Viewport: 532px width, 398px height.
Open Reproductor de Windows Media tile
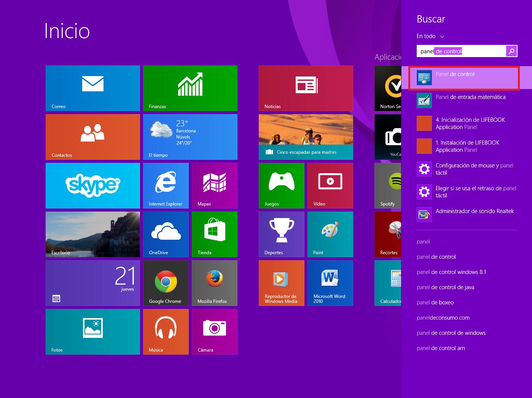281,283
